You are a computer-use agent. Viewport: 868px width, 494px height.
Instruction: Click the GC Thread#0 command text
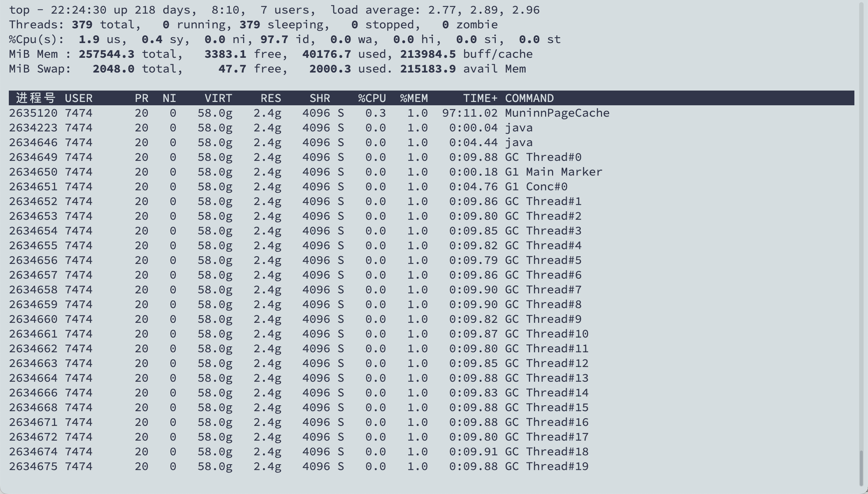coord(543,157)
